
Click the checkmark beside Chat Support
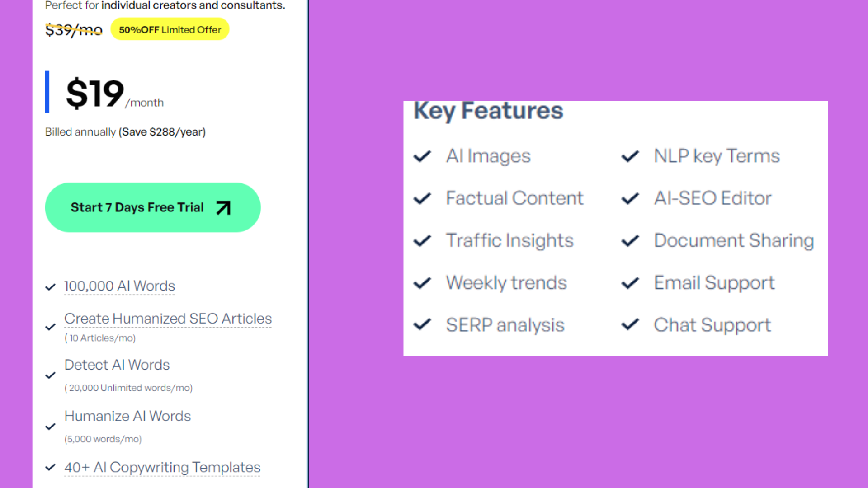pyautogui.click(x=630, y=324)
